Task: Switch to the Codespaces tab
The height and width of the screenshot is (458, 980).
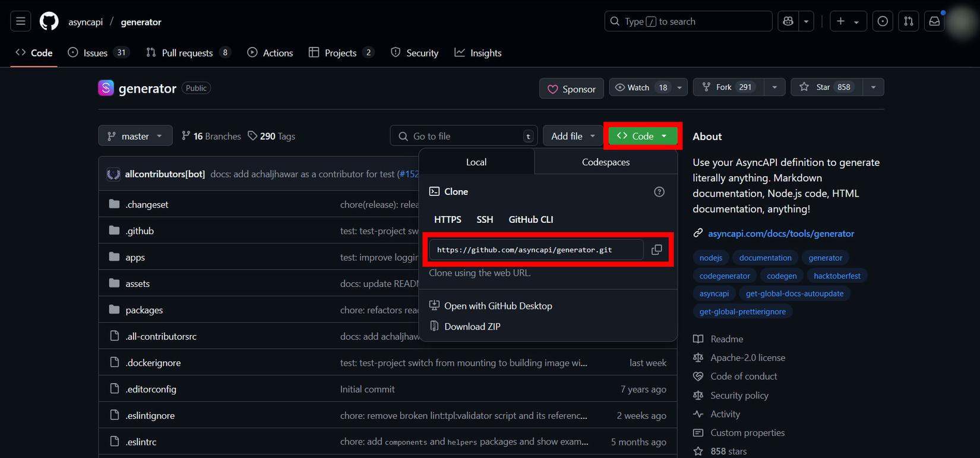Action: [606, 162]
